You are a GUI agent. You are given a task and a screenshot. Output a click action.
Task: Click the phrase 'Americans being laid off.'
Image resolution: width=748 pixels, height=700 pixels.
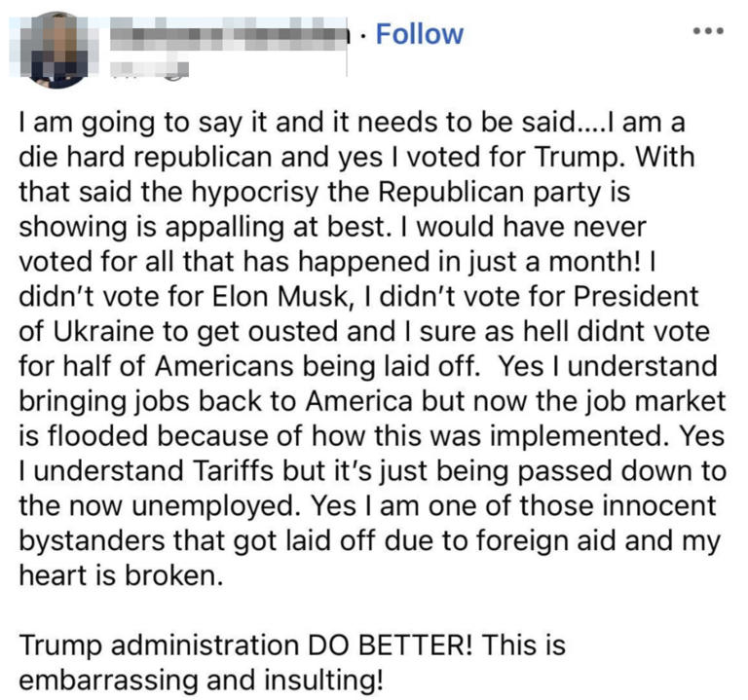[318, 367]
